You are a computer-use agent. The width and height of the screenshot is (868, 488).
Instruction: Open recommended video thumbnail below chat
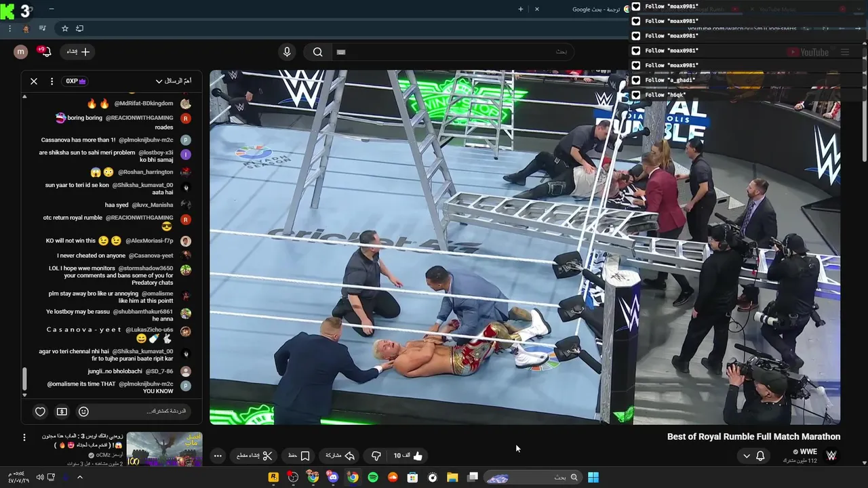tap(164, 450)
